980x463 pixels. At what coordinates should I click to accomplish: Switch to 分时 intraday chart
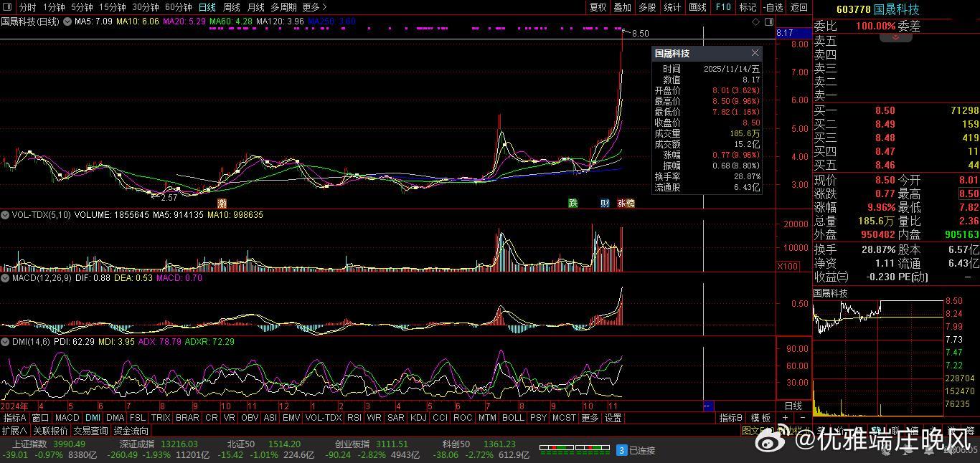27,7
